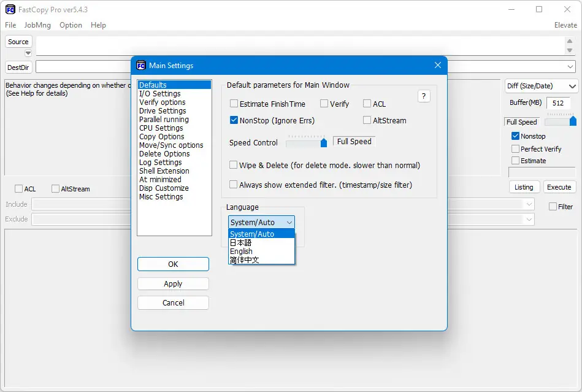Expand the Include filter dropdown
Screen dimensions: 582x392
(x=529, y=204)
